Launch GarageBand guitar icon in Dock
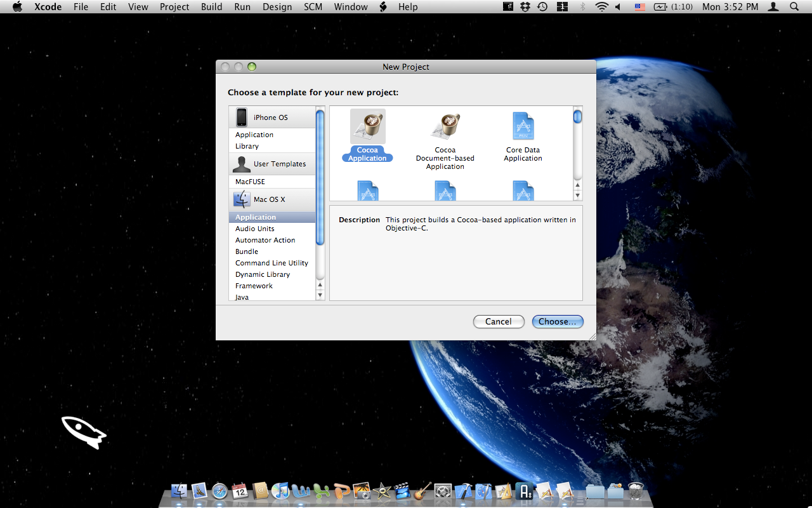The width and height of the screenshot is (812, 508). 422,491
